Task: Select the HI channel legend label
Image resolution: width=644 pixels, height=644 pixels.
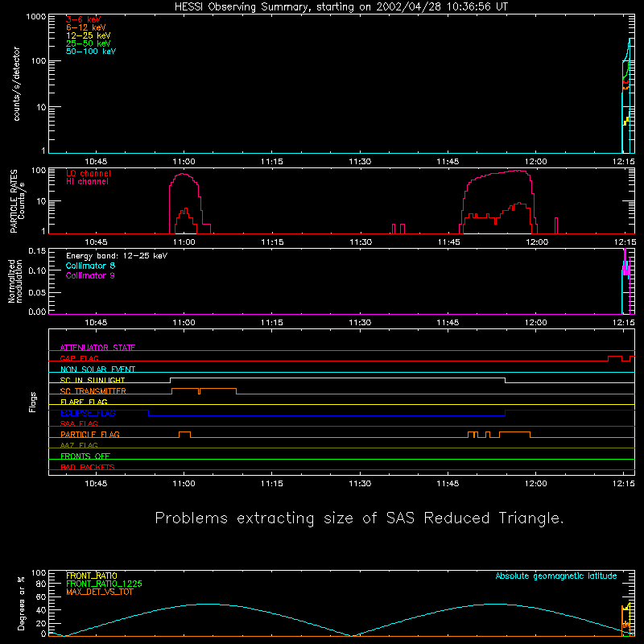Action: pyautogui.click(x=87, y=182)
